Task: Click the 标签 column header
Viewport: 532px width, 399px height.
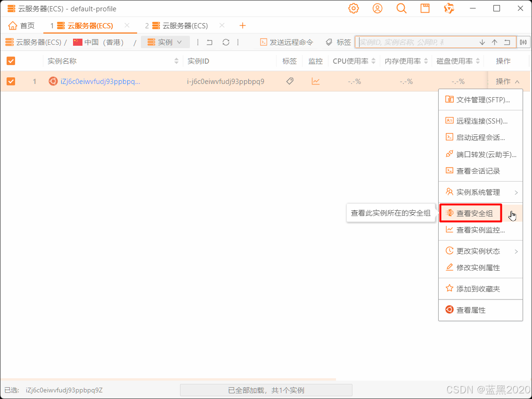Action: (289, 61)
